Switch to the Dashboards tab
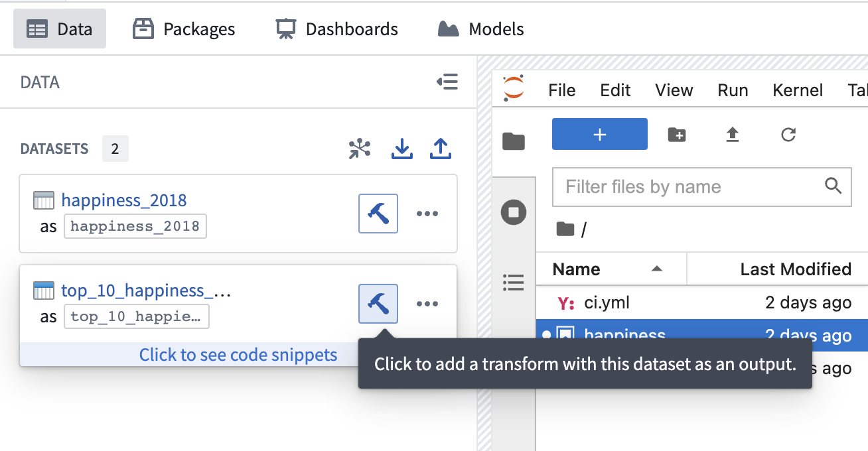The image size is (868, 451). [x=336, y=29]
